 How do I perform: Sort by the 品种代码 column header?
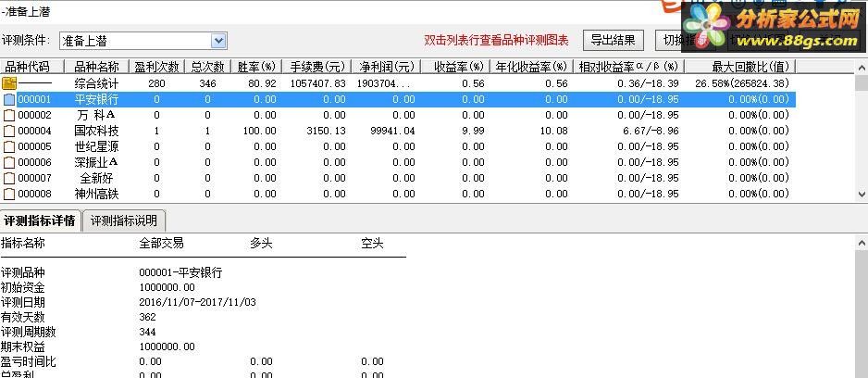32,67
